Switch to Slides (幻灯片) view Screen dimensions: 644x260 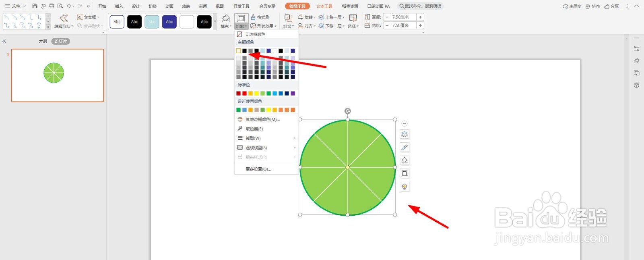pyautogui.click(x=61, y=41)
